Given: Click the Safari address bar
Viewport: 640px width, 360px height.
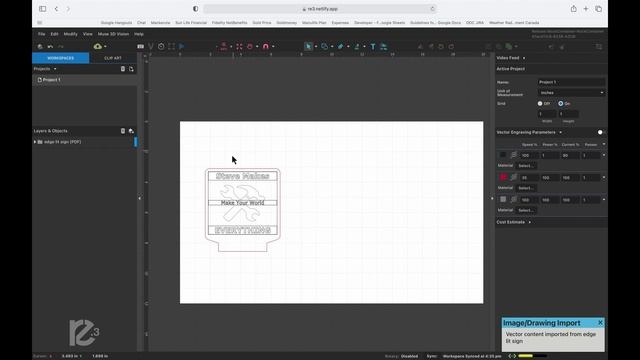Looking at the screenshot, I should (320, 9).
